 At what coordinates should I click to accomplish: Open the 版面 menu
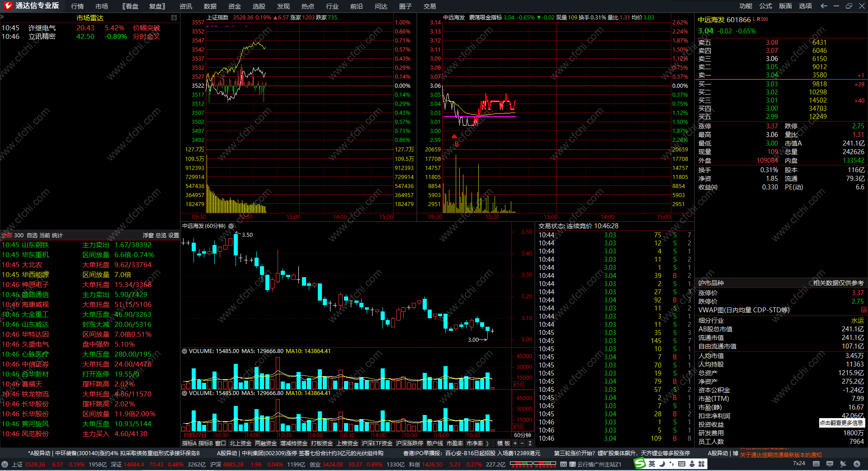click(786, 6)
